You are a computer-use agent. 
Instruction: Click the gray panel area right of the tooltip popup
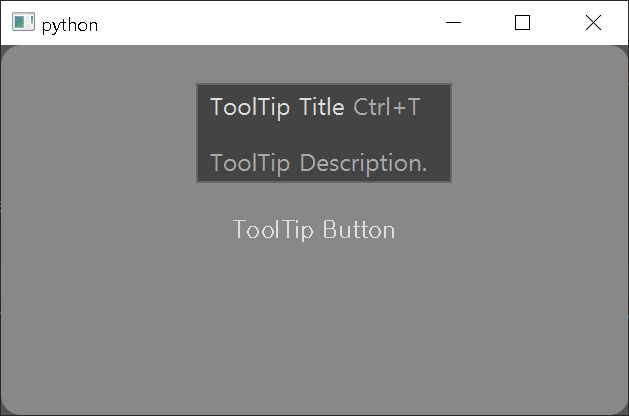[540, 133]
